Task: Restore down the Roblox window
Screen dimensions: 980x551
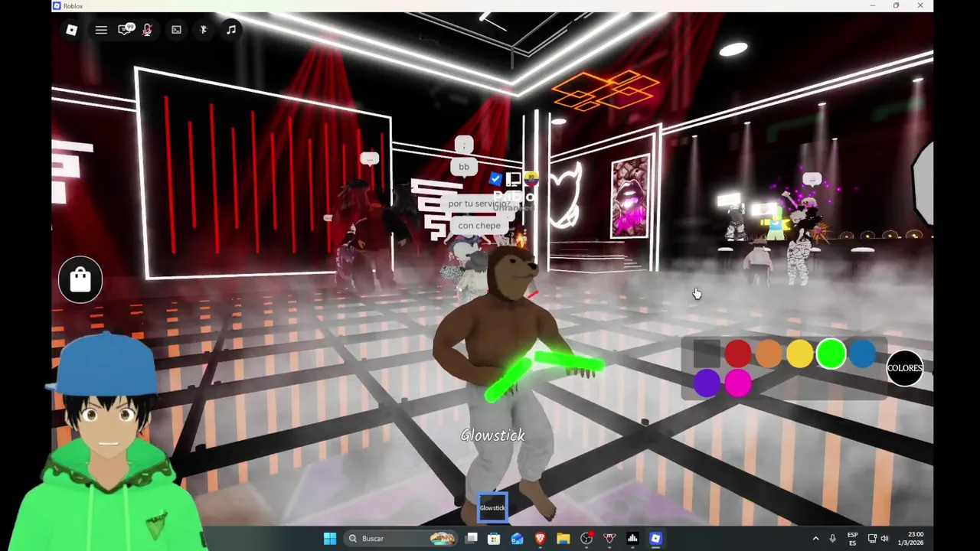Action: tap(896, 6)
